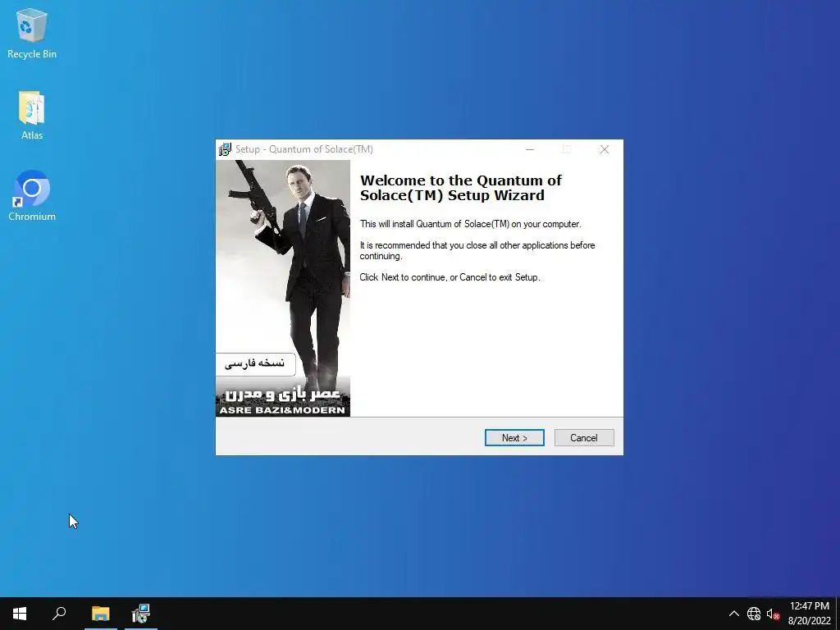Close the Setup wizard window
Screen dimensions: 840x630
605,149
